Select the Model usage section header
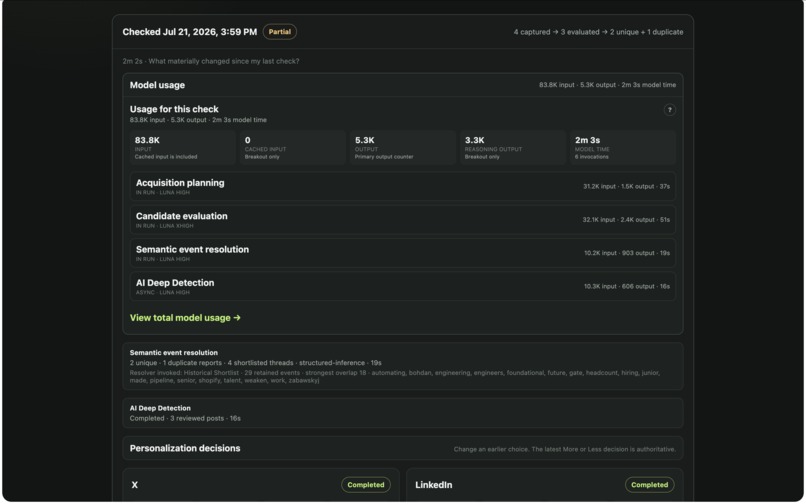Image resolution: width=806 pixels, height=504 pixels. coord(402,85)
